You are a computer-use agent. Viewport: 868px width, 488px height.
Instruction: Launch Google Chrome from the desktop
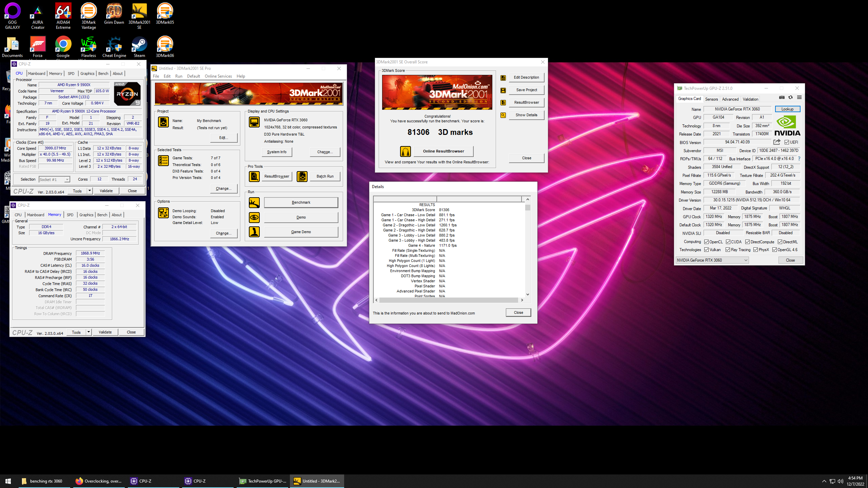tap(63, 47)
